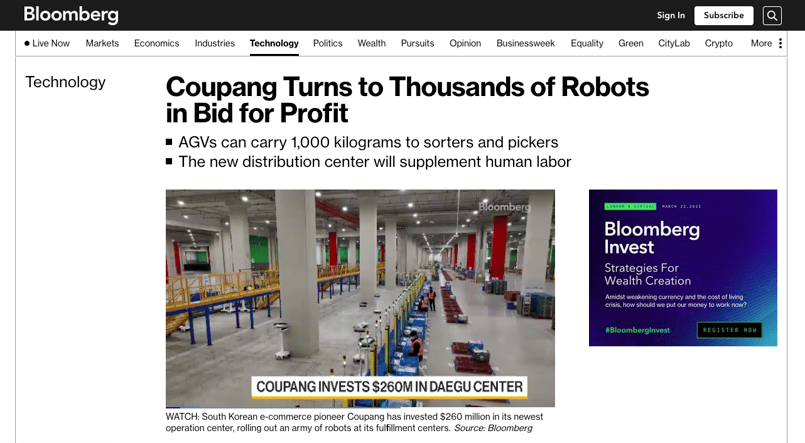The width and height of the screenshot is (805, 443).
Task: Play the Coupang Daegu center video
Action: coord(360,298)
